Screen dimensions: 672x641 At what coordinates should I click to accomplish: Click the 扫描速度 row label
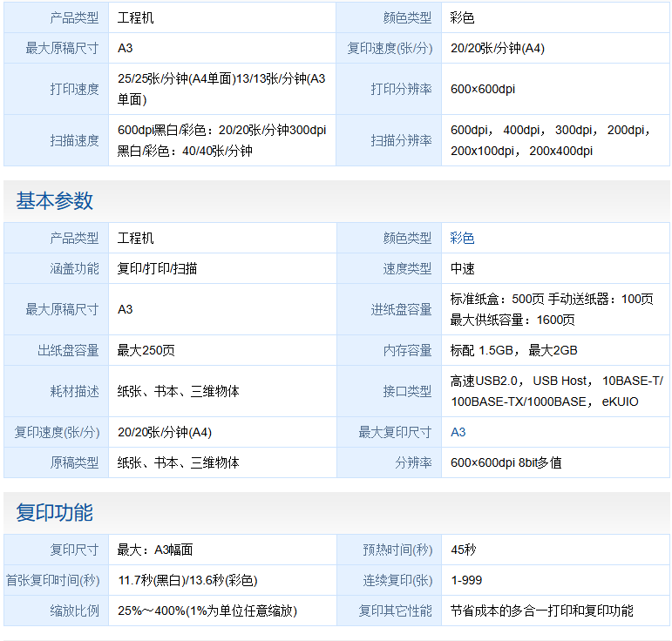(74, 140)
